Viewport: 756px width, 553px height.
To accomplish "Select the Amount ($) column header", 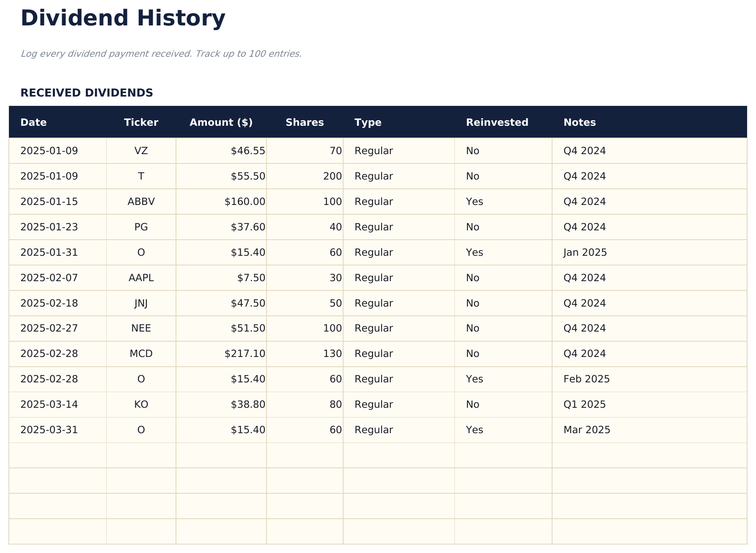I will (221, 122).
